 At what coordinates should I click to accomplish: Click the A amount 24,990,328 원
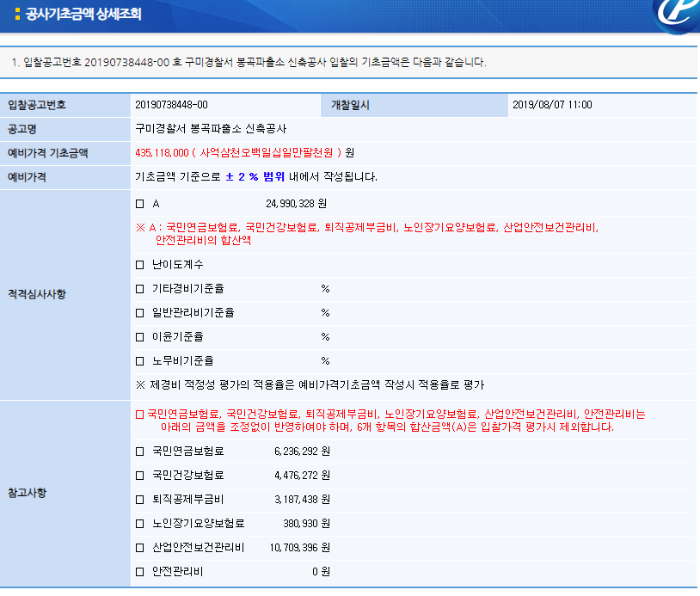coord(297,204)
